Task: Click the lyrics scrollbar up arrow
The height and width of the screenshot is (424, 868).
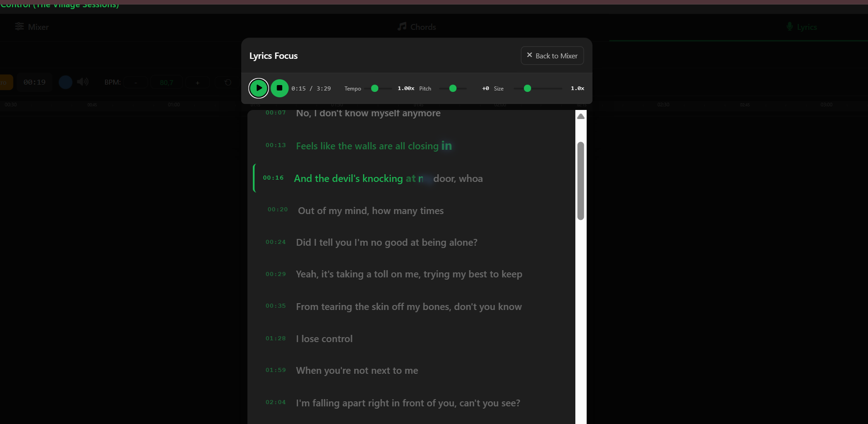Action: coord(581,116)
